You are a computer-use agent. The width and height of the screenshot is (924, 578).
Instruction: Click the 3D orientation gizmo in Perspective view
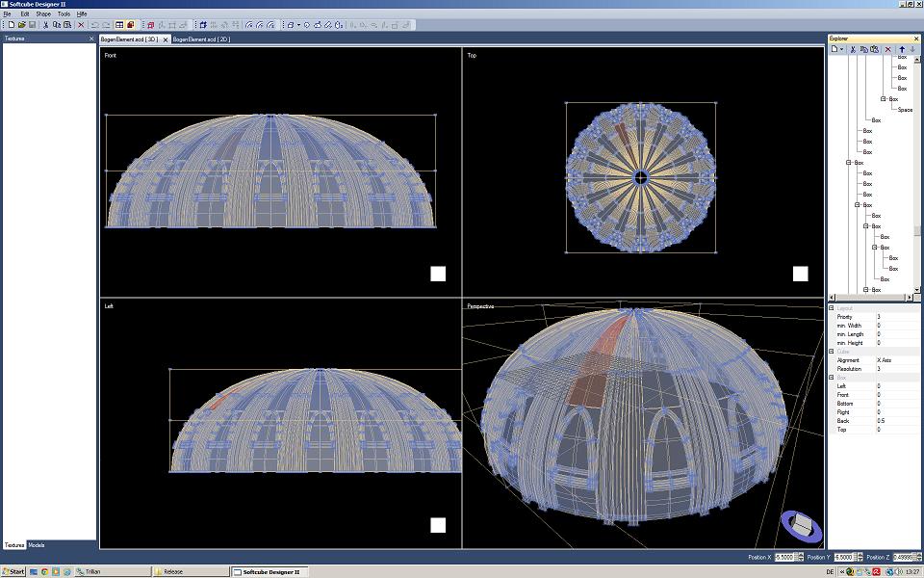click(x=800, y=525)
